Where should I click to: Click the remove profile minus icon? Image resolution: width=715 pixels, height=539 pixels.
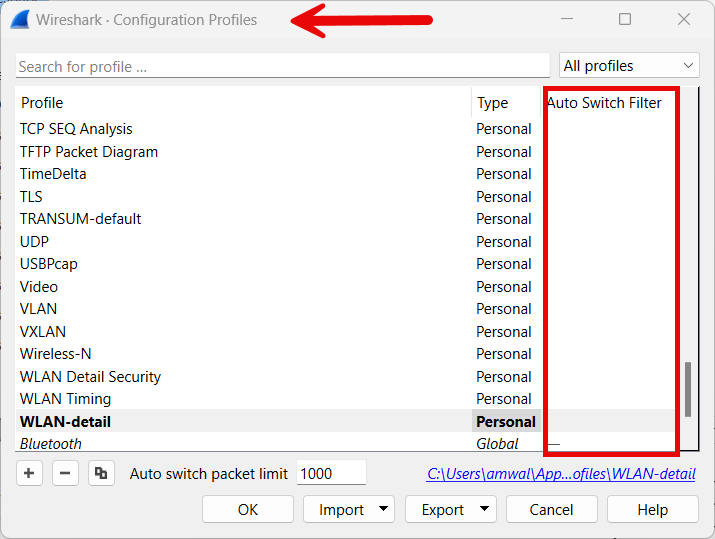pyautogui.click(x=65, y=473)
